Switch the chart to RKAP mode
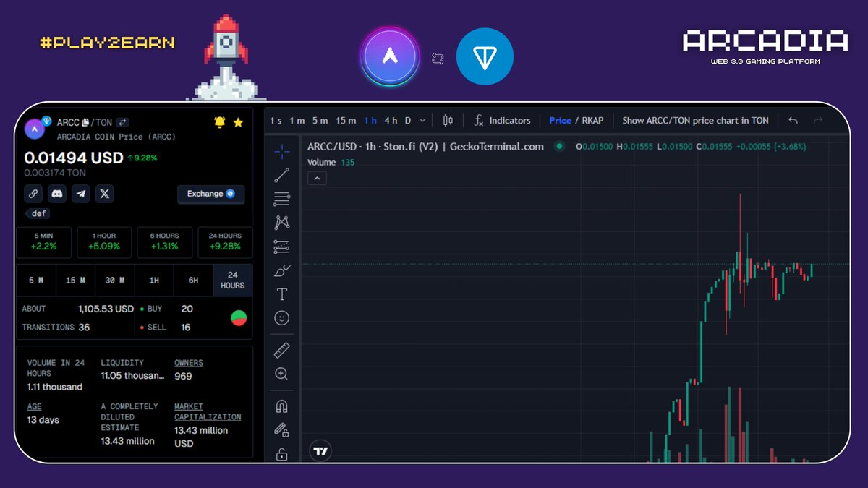Image resolution: width=868 pixels, height=488 pixels. click(x=592, y=121)
